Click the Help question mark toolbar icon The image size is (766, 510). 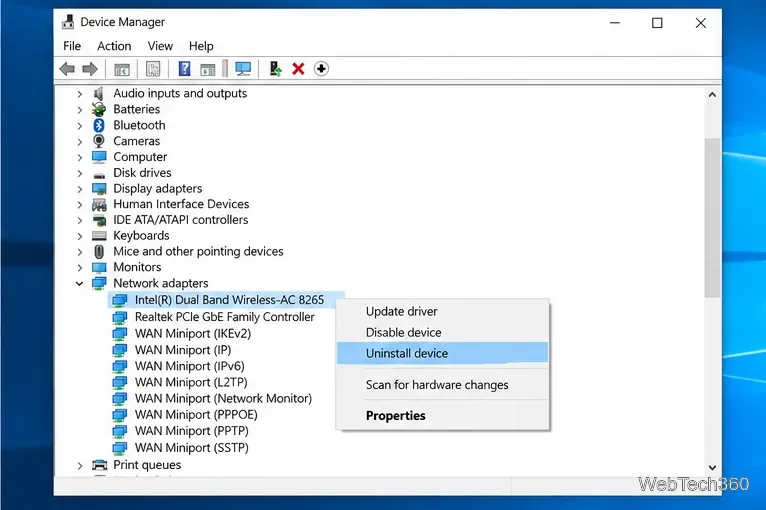[184, 68]
